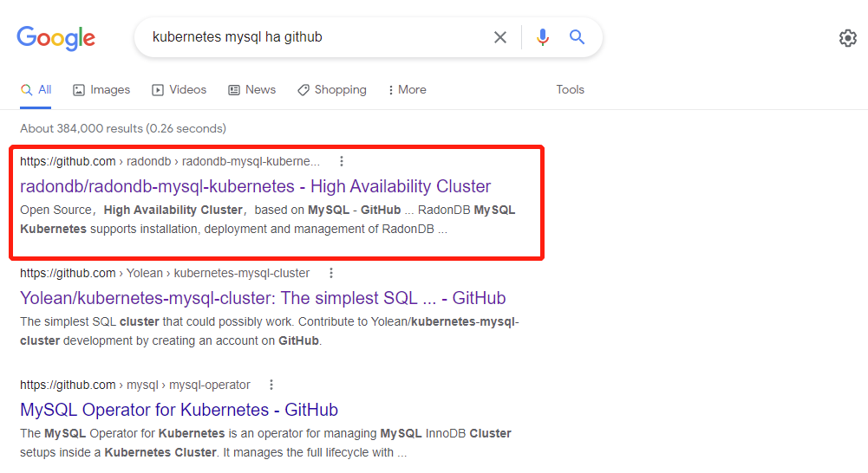
Task: Go to the News tab
Action: [251, 89]
